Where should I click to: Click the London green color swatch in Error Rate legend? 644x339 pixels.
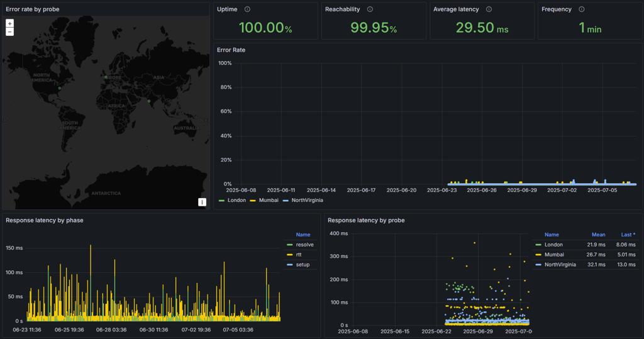222,201
